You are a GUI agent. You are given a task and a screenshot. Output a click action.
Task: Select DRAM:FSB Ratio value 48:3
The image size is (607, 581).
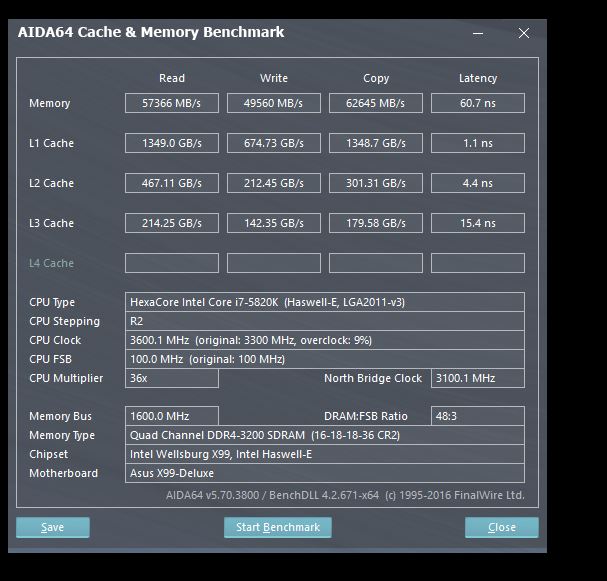point(478,416)
